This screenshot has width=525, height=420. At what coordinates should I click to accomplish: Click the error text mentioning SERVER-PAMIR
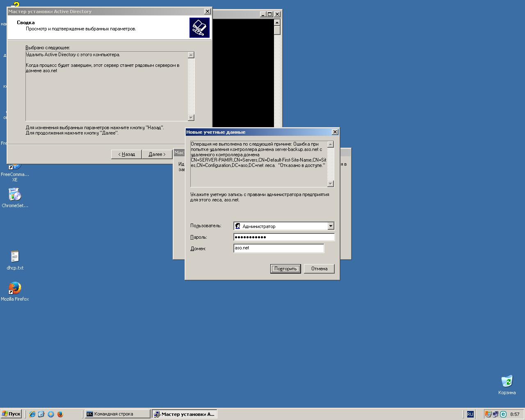[x=258, y=155]
